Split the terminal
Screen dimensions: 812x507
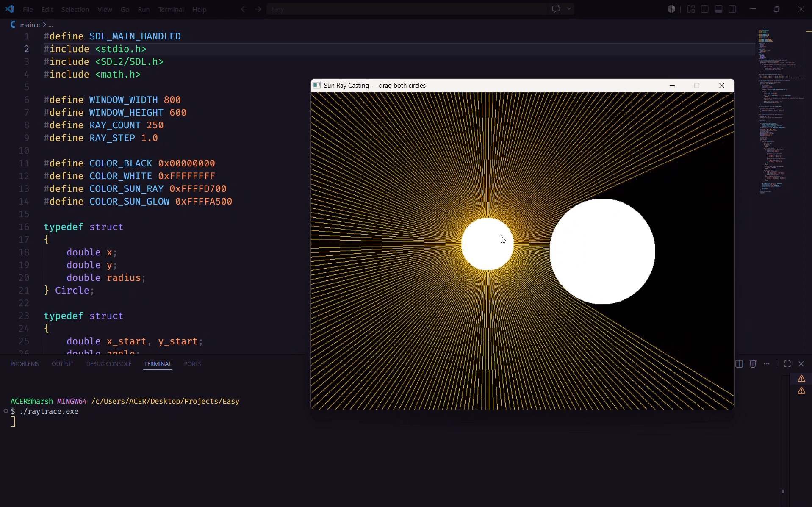pyautogui.click(x=739, y=364)
